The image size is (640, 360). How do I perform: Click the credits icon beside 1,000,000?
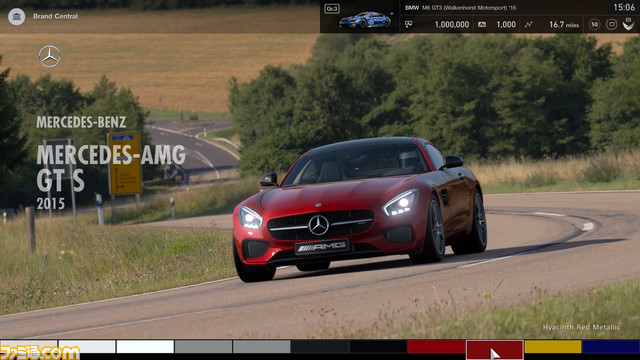409,24
